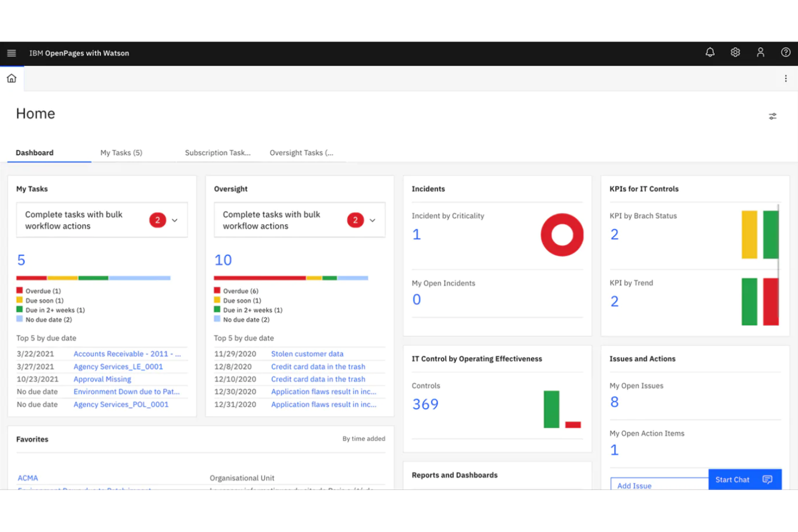The image size is (798, 532).
Task: Click the green bar in IT Control chart
Action: pos(551,410)
